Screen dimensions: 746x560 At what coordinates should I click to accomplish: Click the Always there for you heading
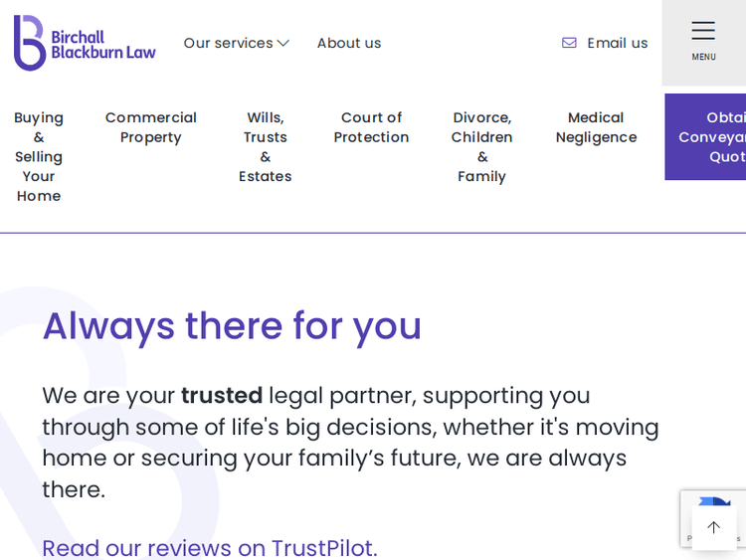232,325
